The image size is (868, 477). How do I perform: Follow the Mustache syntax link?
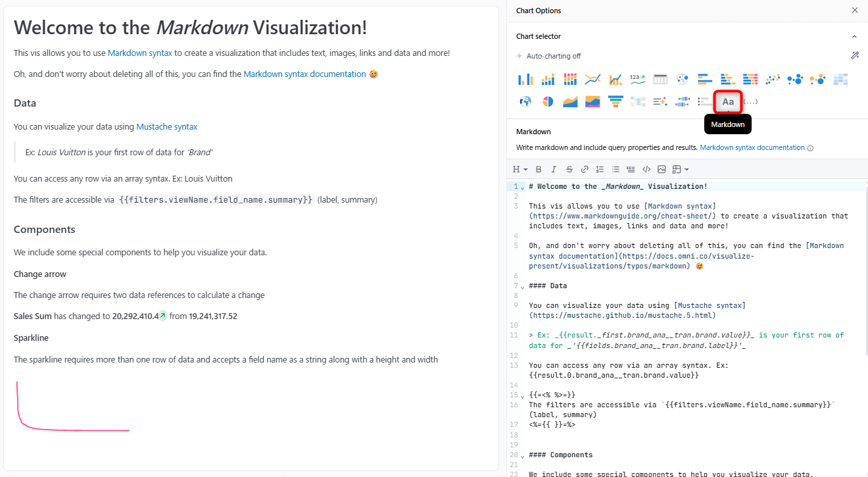[167, 127]
